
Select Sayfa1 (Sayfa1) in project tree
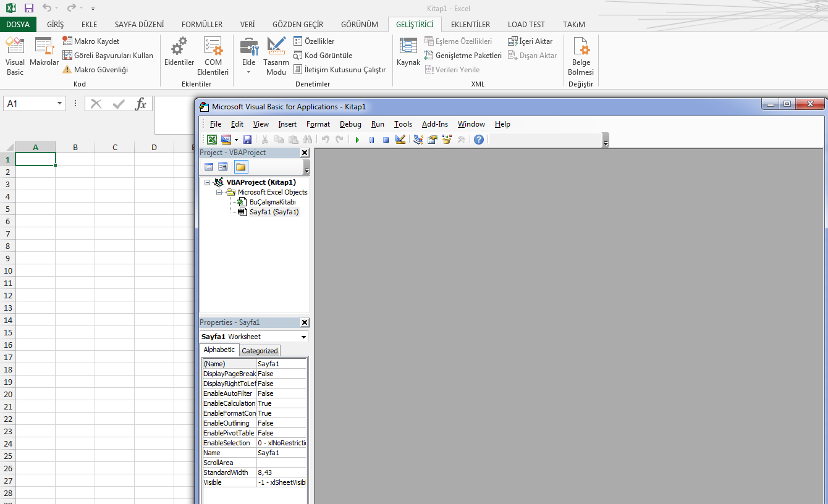[274, 212]
